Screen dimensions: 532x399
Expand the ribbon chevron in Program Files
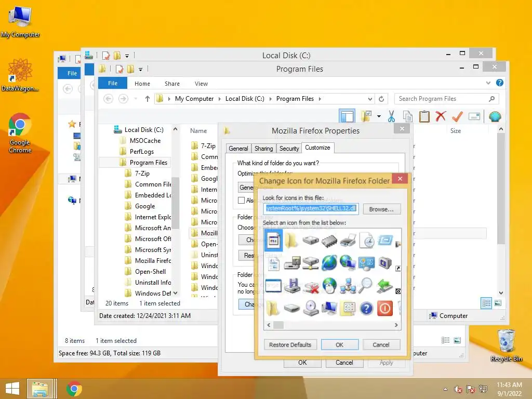(488, 83)
